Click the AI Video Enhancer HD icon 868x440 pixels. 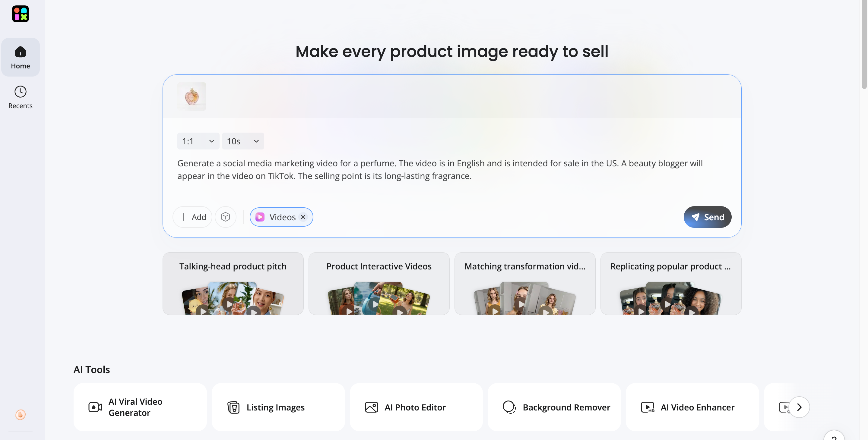click(x=647, y=407)
